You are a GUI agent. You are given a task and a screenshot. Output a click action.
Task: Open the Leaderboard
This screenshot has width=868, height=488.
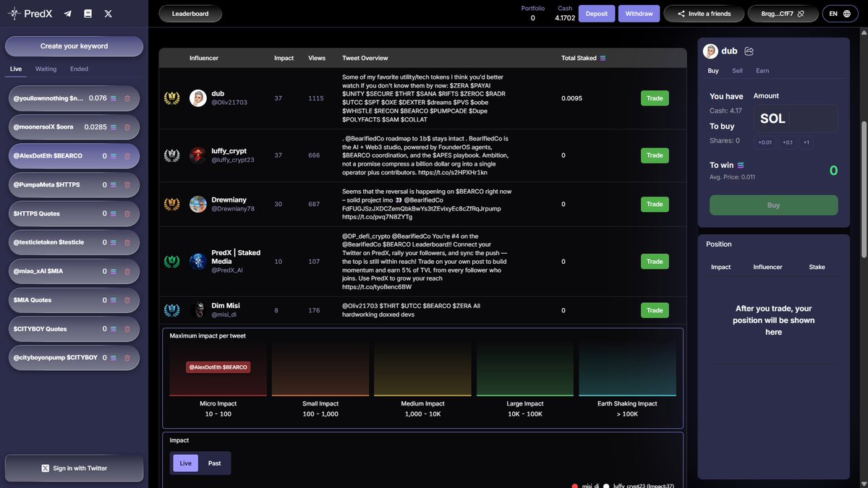click(190, 14)
